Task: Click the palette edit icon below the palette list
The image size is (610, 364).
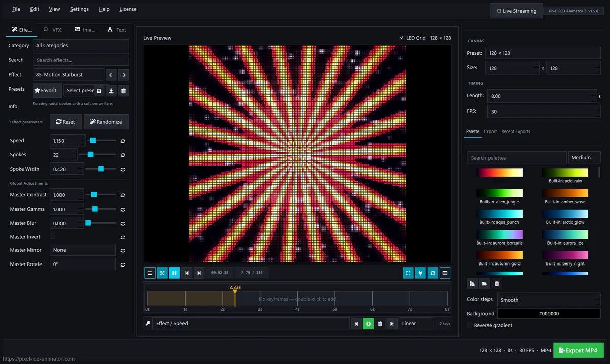Action: tap(472, 284)
